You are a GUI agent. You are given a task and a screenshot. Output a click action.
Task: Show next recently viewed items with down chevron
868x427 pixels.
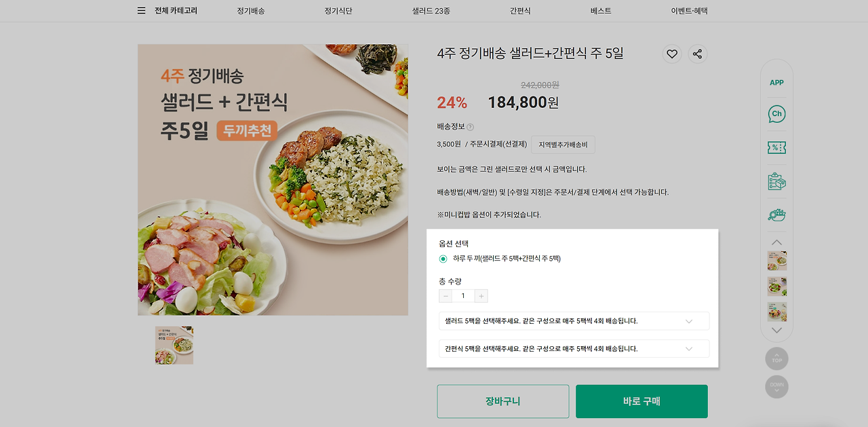pyautogui.click(x=777, y=330)
